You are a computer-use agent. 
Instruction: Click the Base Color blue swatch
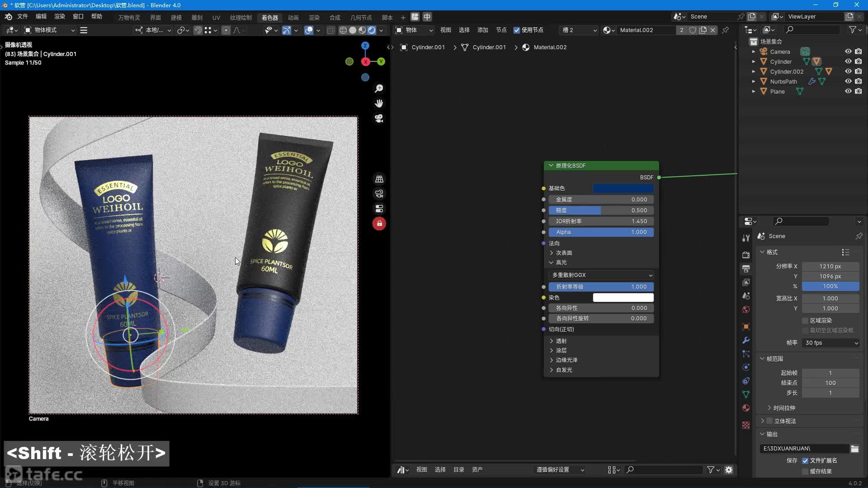(623, 188)
